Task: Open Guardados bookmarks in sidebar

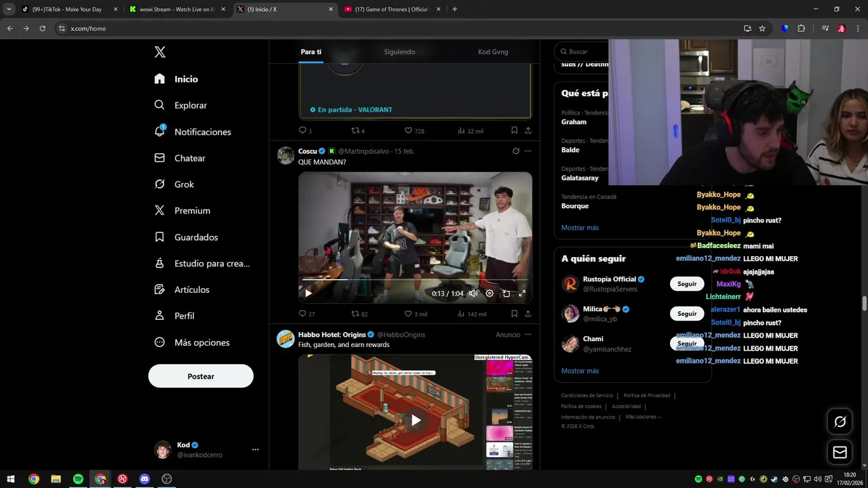Action: 186,237
